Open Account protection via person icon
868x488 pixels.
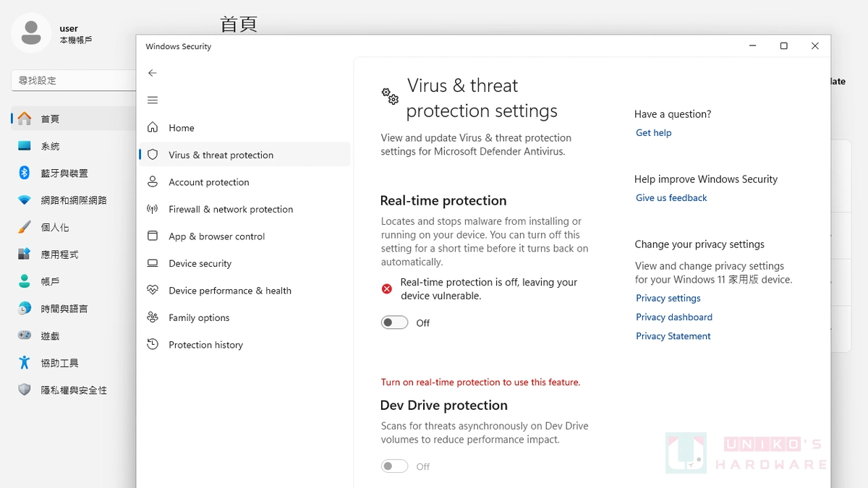tap(153, 181)
